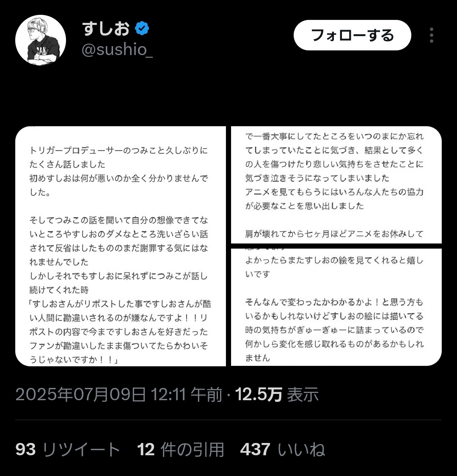View the 12.5万 view count number
The width and height of the screenshot is (457, 476).
coord(259,394)
